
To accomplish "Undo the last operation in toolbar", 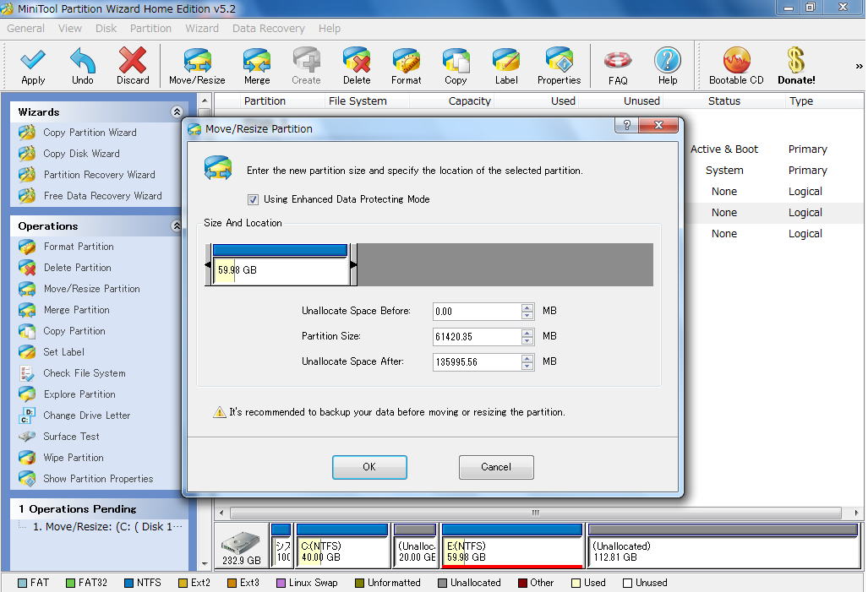I will [x=83, y=66].
